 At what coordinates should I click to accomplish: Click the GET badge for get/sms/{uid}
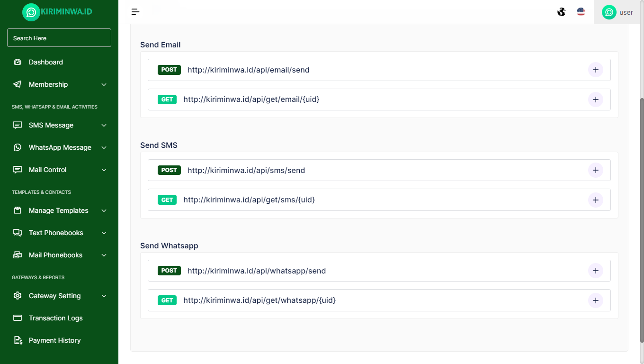[167, 200]
